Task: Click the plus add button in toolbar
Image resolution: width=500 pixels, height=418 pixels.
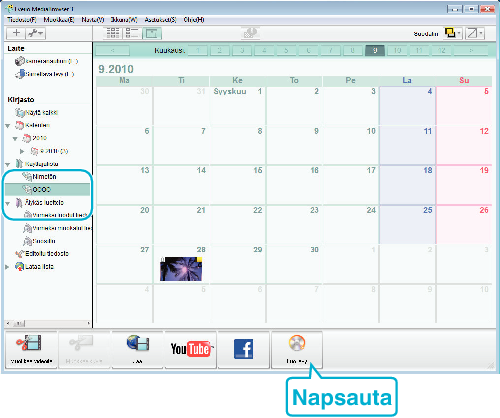Action: [x=16, y=33]
